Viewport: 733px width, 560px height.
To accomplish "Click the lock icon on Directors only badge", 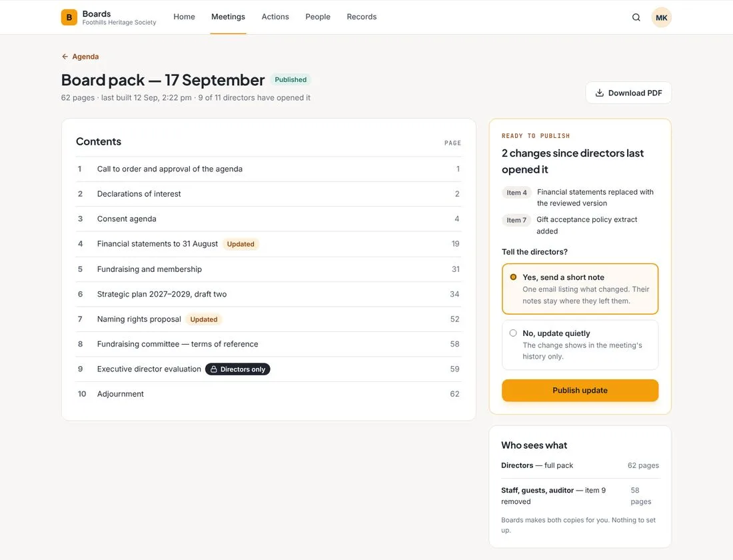I will click(x=214, y=369).
